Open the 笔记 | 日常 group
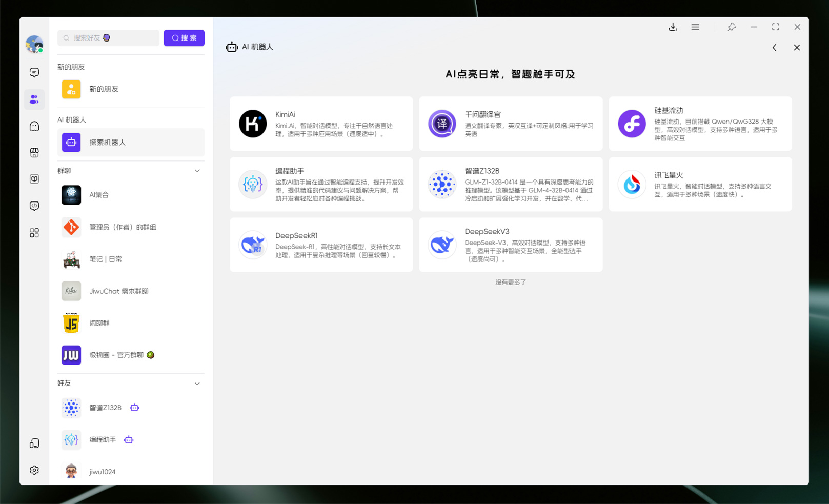This screenshot has height=504, width=829. [x=131, y=259]
